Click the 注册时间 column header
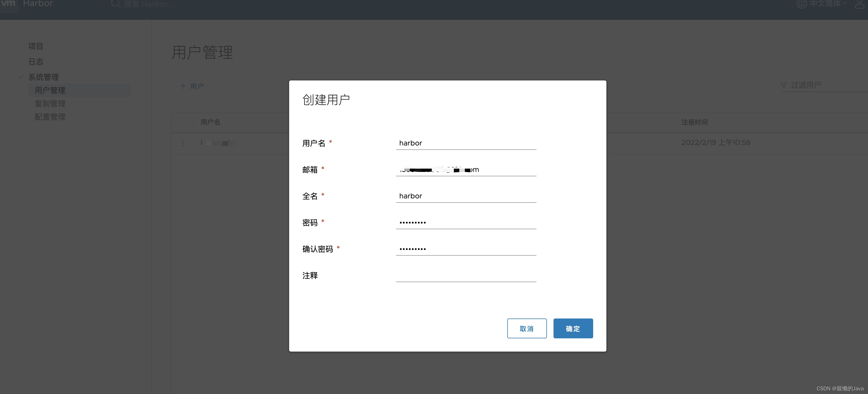The height and width of the screenshot is (394, 868). (x=695, y=122)
